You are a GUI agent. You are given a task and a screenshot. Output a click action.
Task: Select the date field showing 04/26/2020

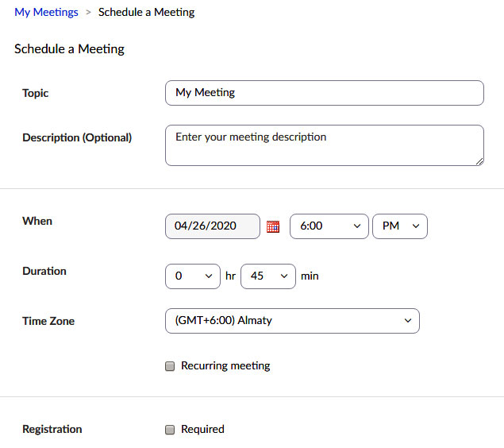click(x=212, y=226)
